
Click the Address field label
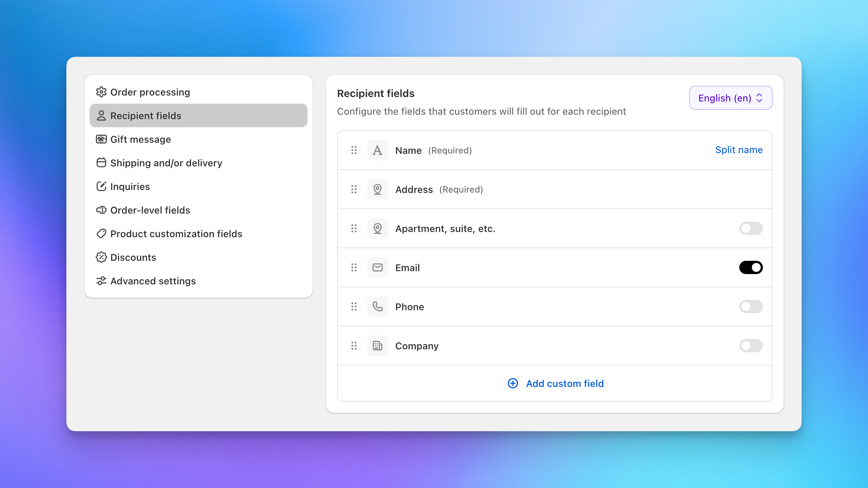(414, 190)
